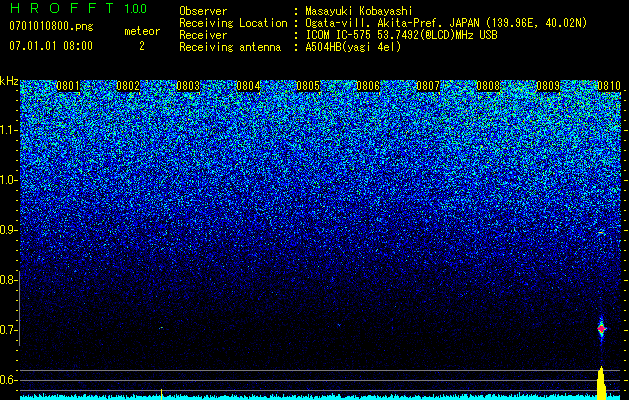Click the observer name Masayuki Kobayashi
The width and height of the screenshot is (629, 400).
359,11
